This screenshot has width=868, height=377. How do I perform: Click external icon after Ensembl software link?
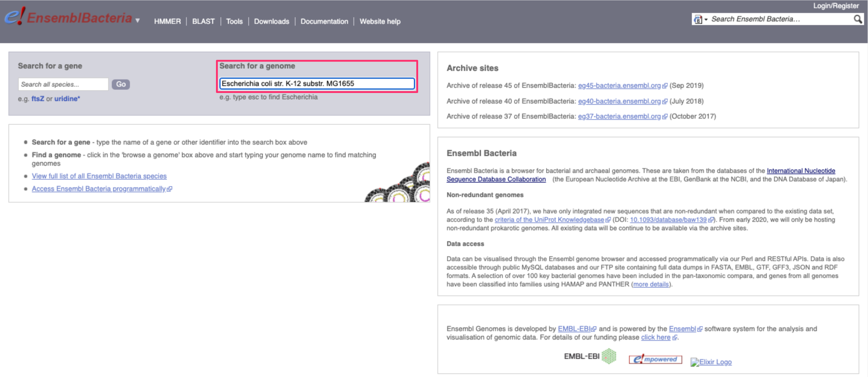coord(699,329)
